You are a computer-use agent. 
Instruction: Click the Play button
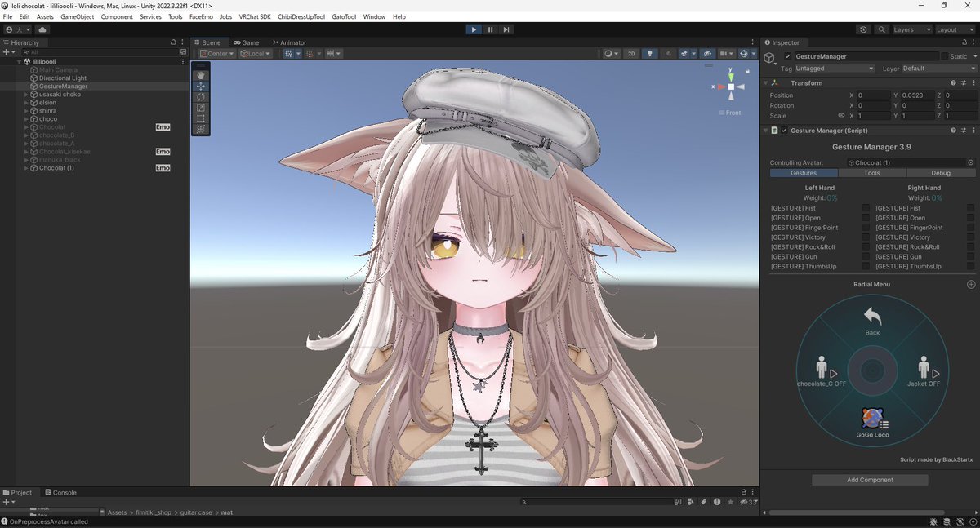pos(474,29)
